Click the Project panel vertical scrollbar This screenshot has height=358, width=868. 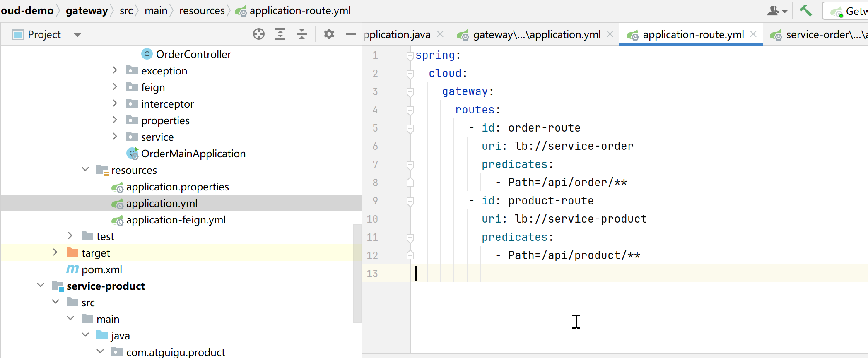coord(357,273)
